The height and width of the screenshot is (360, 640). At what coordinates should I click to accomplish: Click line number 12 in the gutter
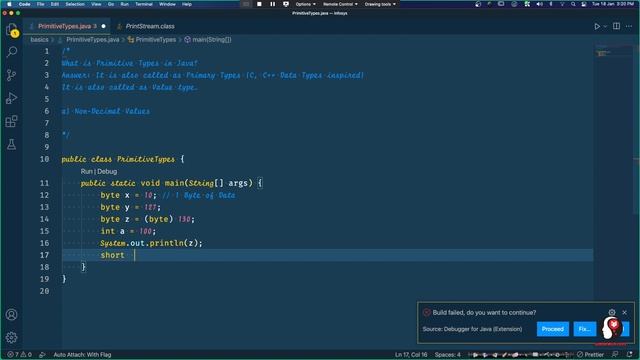click(44, 195)
